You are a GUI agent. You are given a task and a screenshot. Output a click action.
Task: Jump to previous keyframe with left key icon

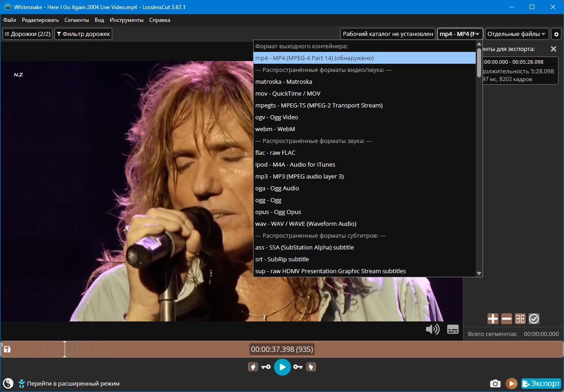266,367
